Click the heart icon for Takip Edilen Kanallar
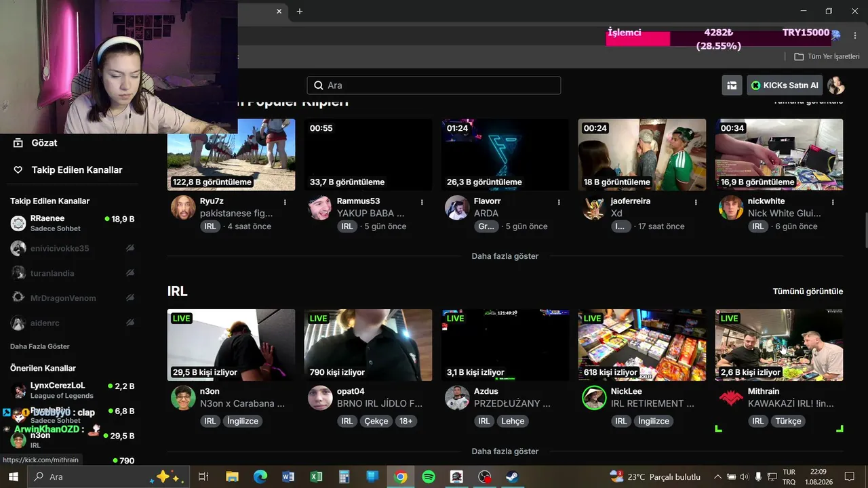The width and height of the screenshot is (868, 488). pos(18,170)
